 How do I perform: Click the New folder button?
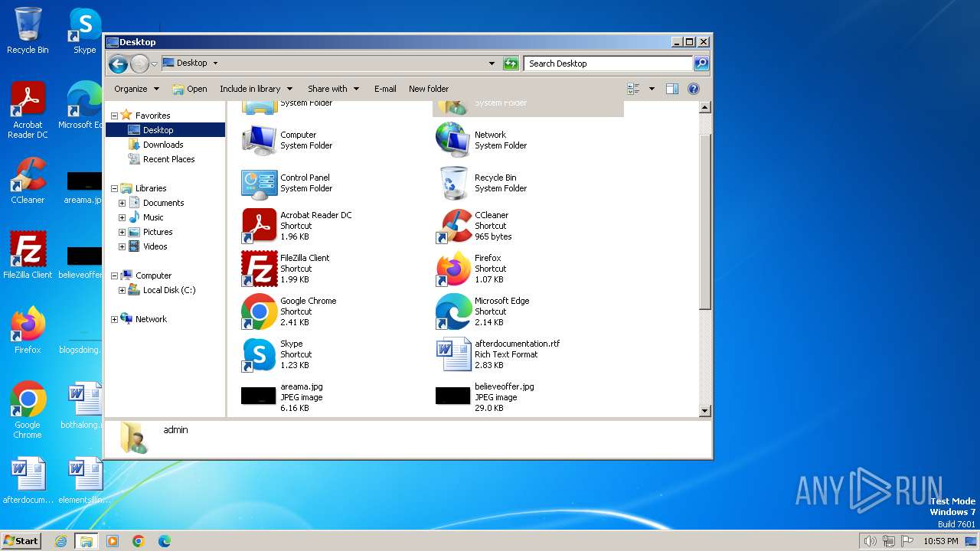click(x=429, y=89)
